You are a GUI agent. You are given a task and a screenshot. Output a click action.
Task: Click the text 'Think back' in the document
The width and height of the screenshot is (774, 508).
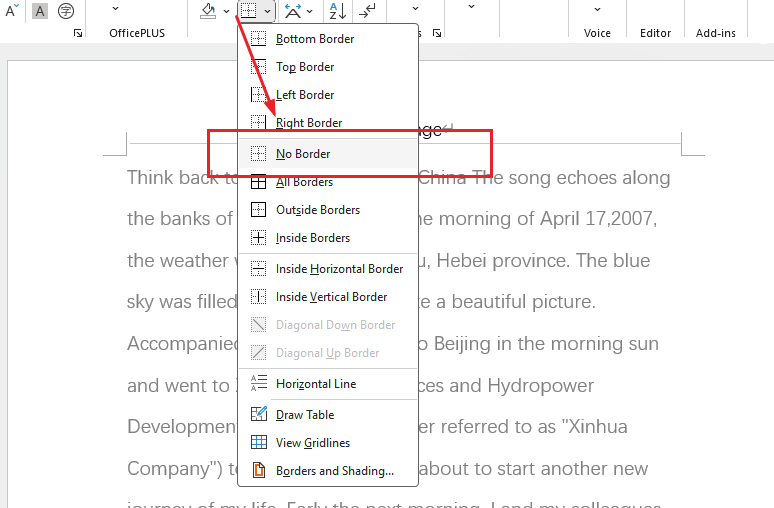pyautogui.click(x=173, y=178)
